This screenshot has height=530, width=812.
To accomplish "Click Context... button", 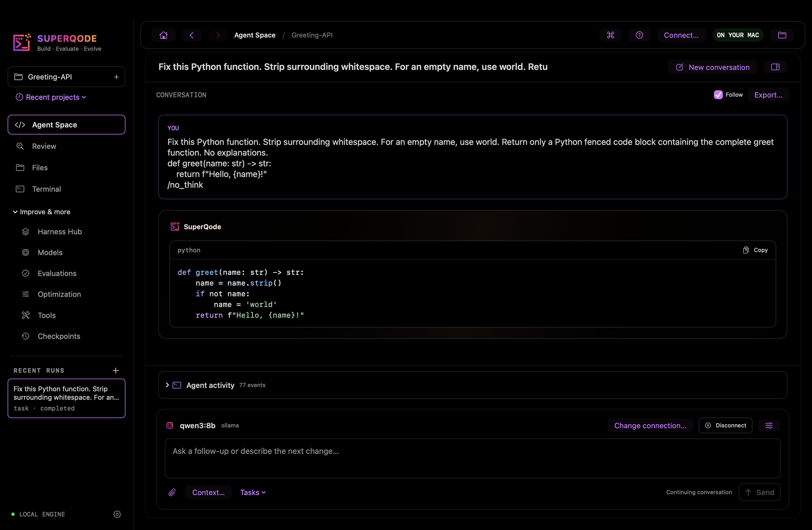I will pos(208,492).
